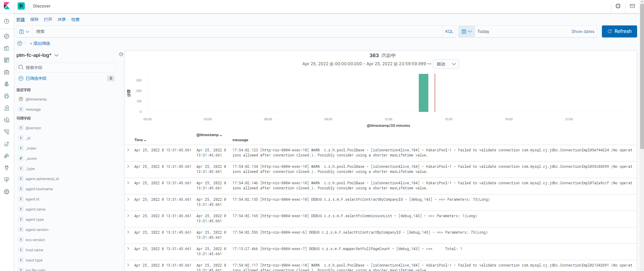Open SIEM radar icon in sidebar

click(x=7, y=156)
